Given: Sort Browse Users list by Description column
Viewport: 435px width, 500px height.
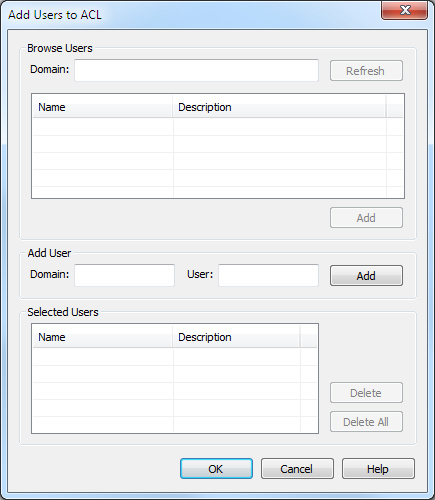Looking at the screenshot, I should [x=279, y=107].
